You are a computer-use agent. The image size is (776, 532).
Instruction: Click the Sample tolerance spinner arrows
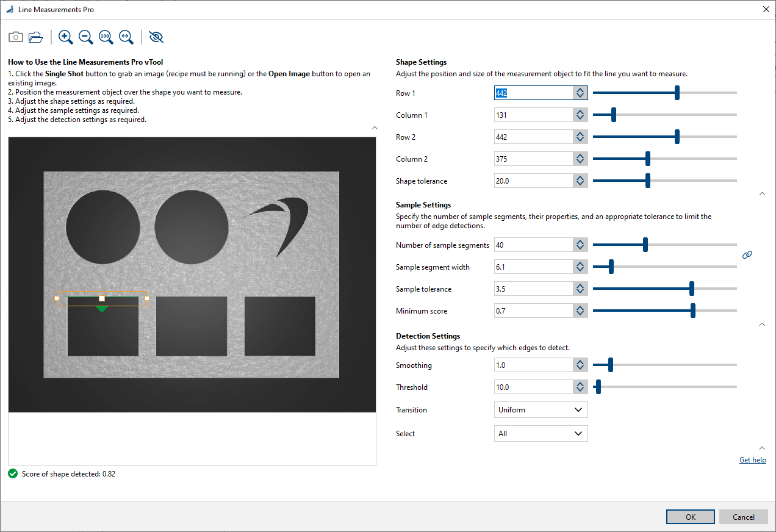[x=580, y=289]
